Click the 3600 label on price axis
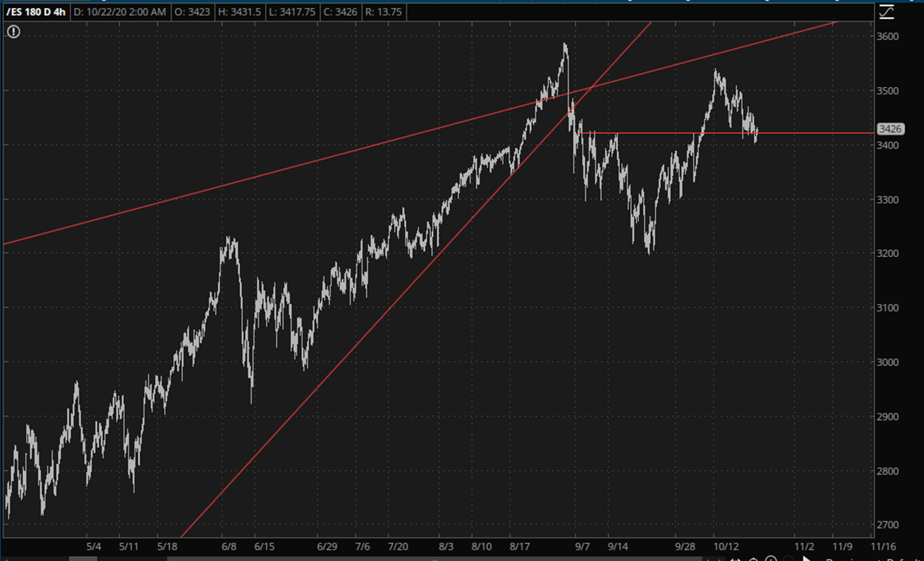Screen dimensions: 924x561 (888, 36)
